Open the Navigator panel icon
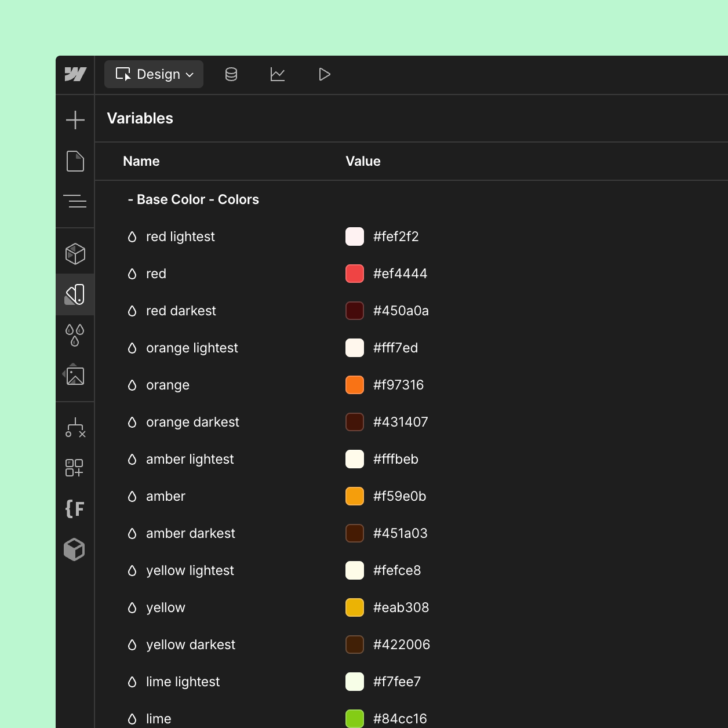 coord(75,201)
